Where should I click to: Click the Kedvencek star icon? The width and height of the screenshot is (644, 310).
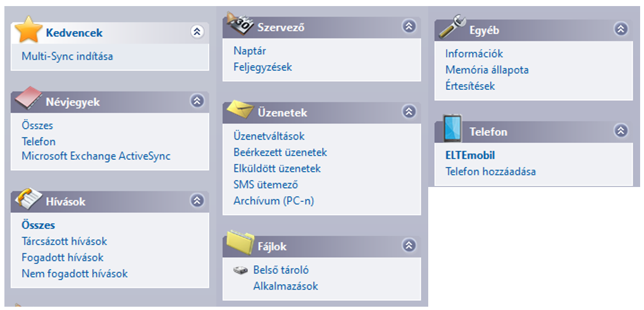(28, 30)
